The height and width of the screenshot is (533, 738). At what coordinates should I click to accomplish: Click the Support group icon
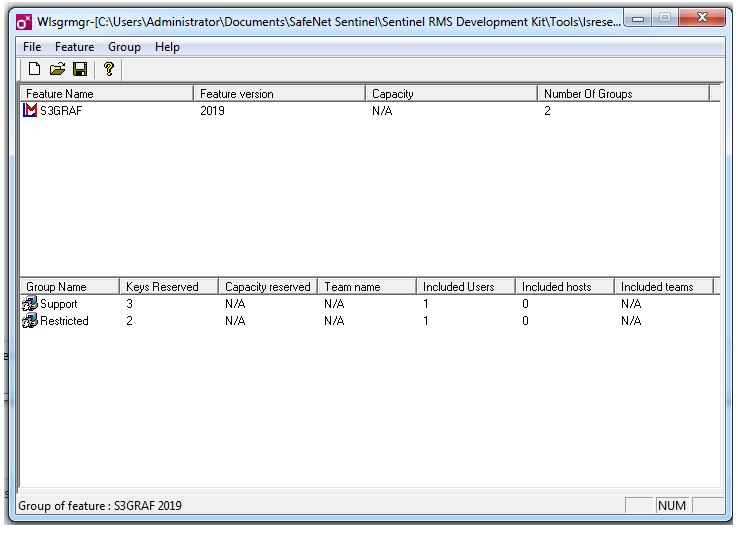30,304
